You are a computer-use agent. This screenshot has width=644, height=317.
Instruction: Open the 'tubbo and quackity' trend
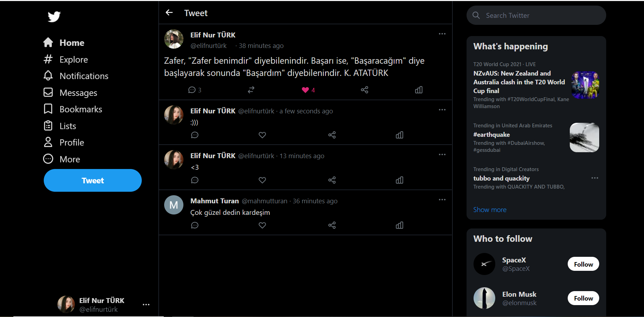click(501, 178)
